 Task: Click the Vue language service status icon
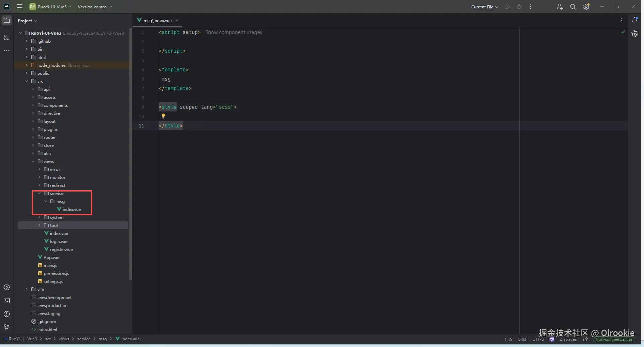pyautogui.click(x=552, y=339)
